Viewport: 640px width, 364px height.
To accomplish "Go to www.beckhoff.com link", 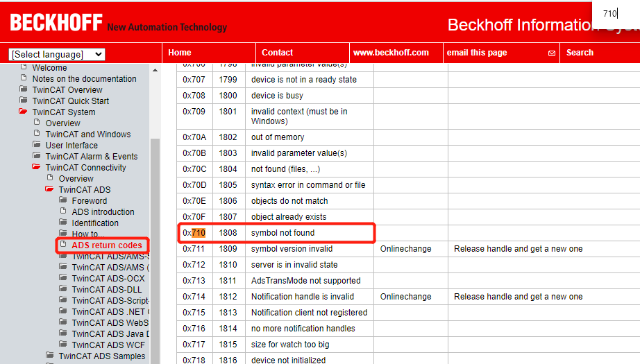I will click(x=391, y=53).
